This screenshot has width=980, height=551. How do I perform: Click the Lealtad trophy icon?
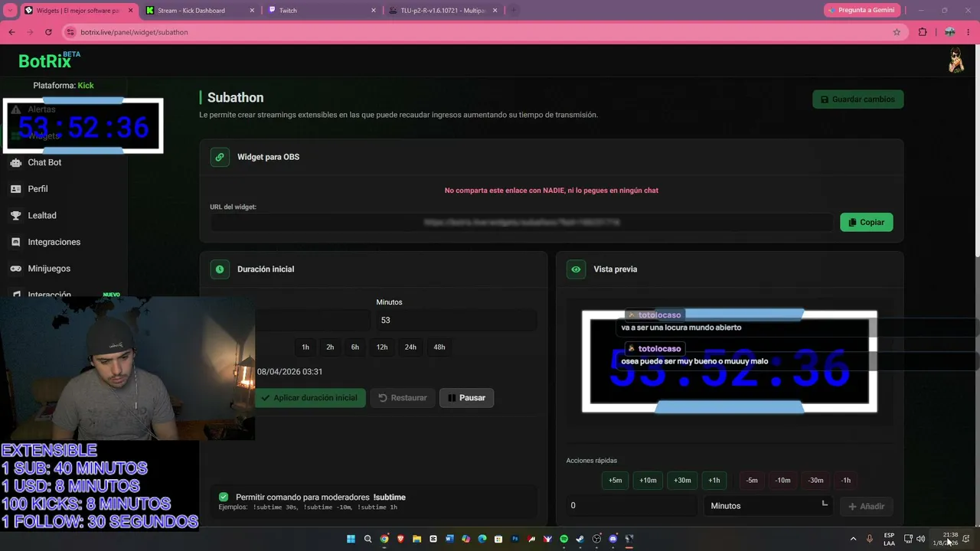tap(15, 216)
